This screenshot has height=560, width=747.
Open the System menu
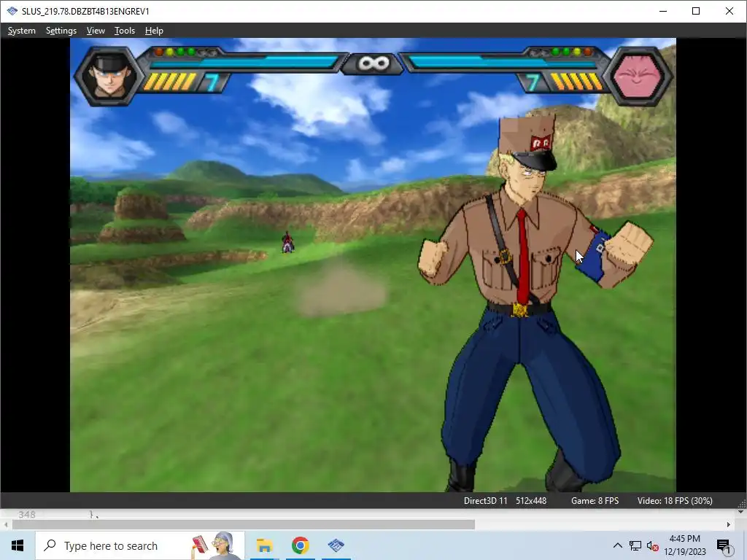click(x=21, y=31)
